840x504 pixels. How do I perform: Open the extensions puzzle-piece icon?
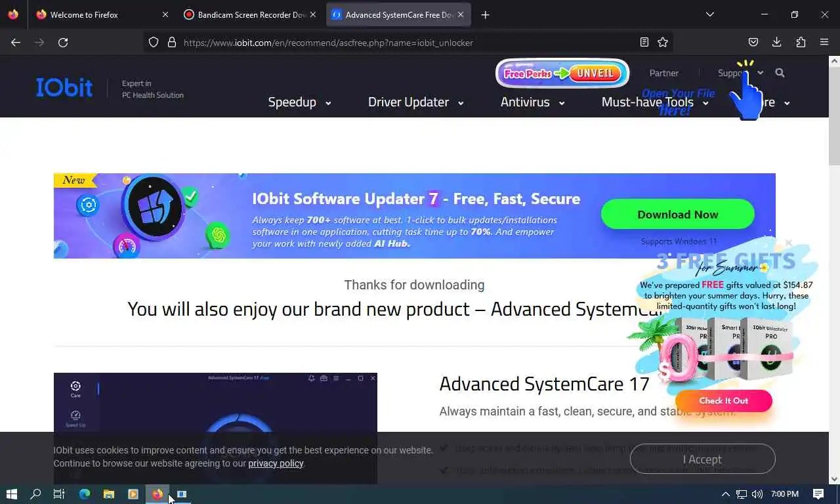coord(801,42)
